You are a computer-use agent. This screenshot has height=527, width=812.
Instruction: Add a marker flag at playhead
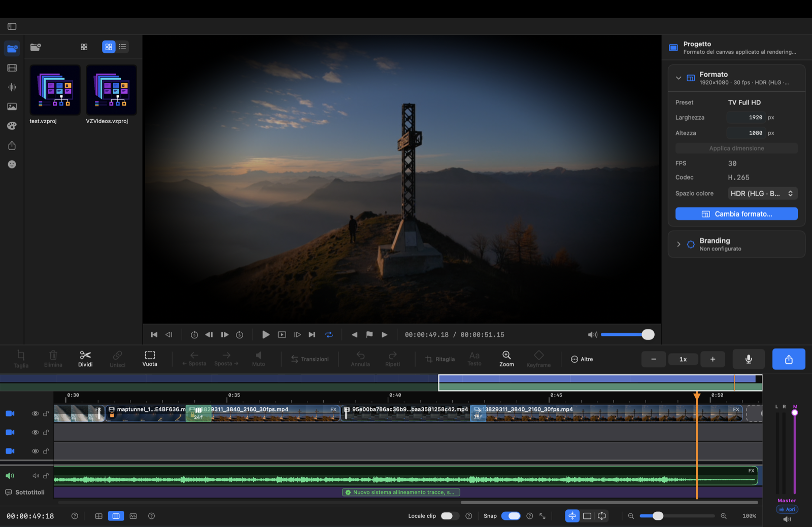pyautogui.click(x=369, y=335)
